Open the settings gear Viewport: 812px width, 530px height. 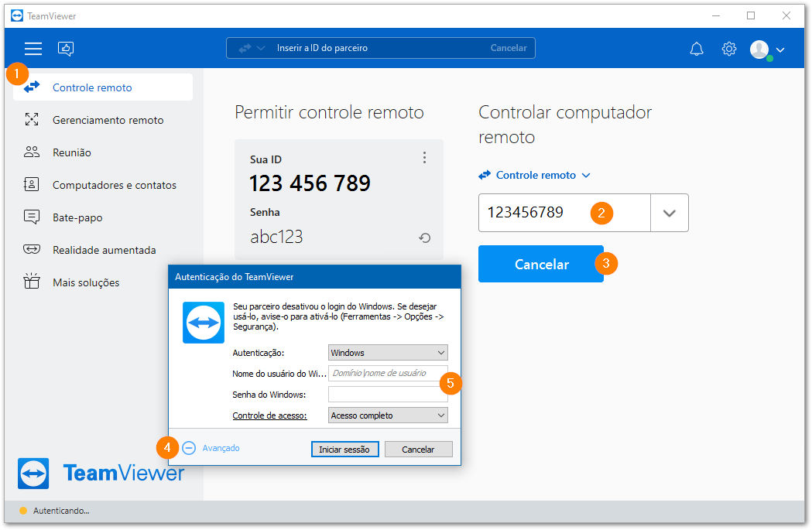click(x=728, y=49)
